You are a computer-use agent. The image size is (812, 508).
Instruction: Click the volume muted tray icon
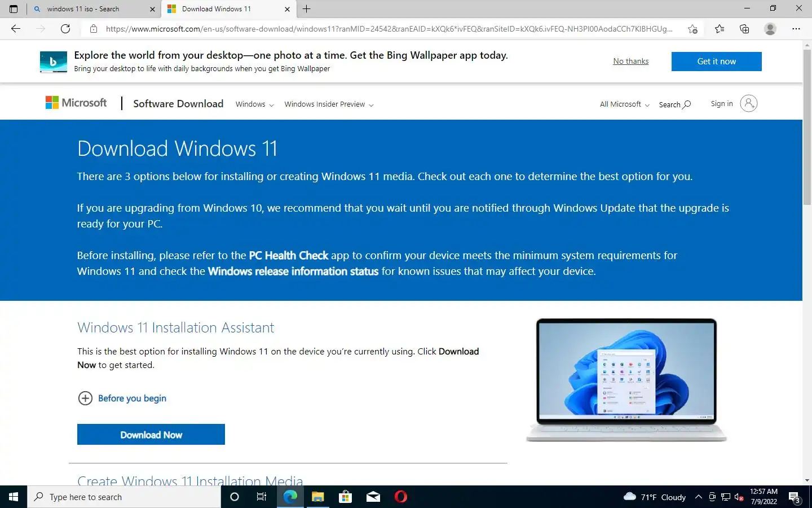[x=739, y=497]
